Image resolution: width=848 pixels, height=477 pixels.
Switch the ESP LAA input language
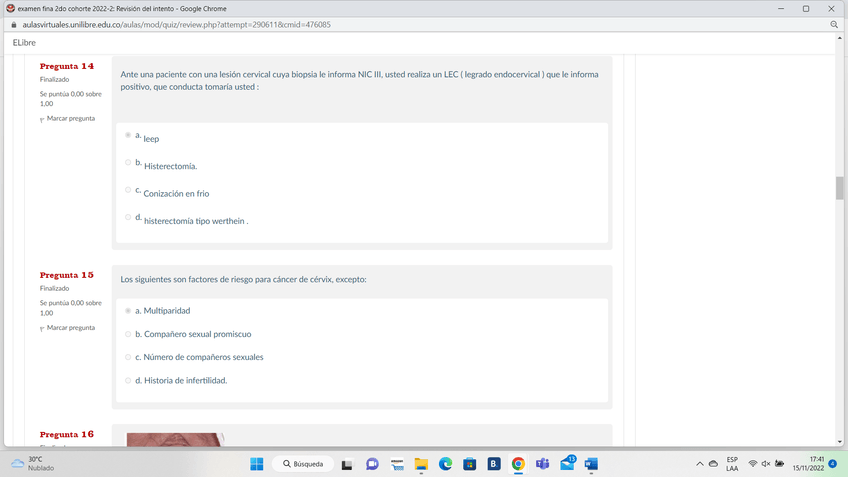tap(732, 464)
